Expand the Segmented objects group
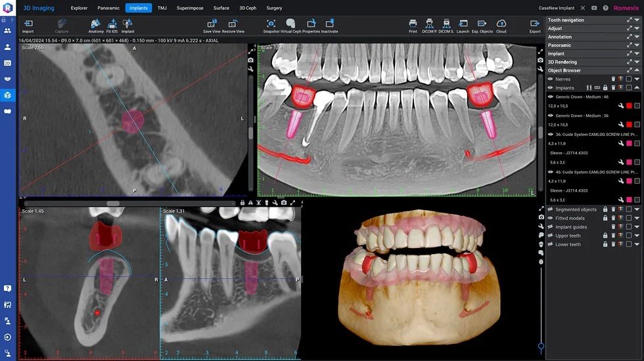Screen dimensions: 644x361 [637, 209]
